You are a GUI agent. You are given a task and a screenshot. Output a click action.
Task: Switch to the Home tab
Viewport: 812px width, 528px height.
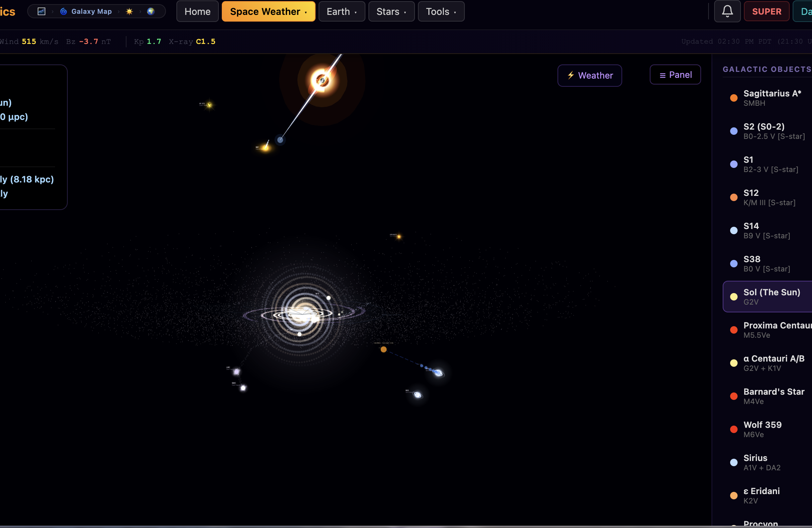pyautogui.click(x=197, y=11)
